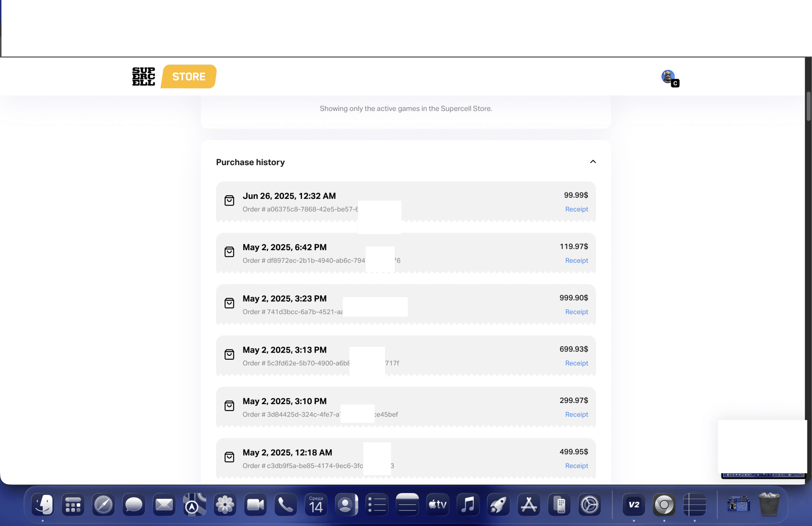Open Music app in the dock

pyautogui.click(x=468, y=504)
